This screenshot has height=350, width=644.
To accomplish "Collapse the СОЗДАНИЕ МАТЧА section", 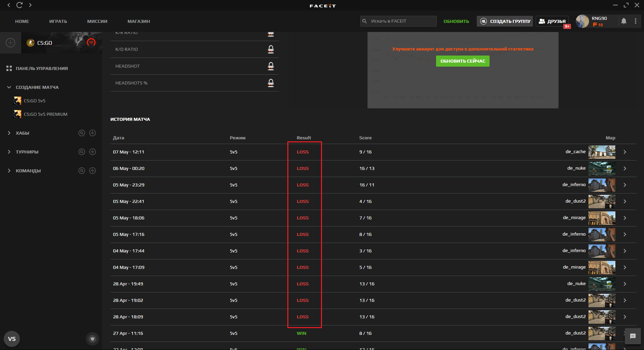I will tap(9, 87).
